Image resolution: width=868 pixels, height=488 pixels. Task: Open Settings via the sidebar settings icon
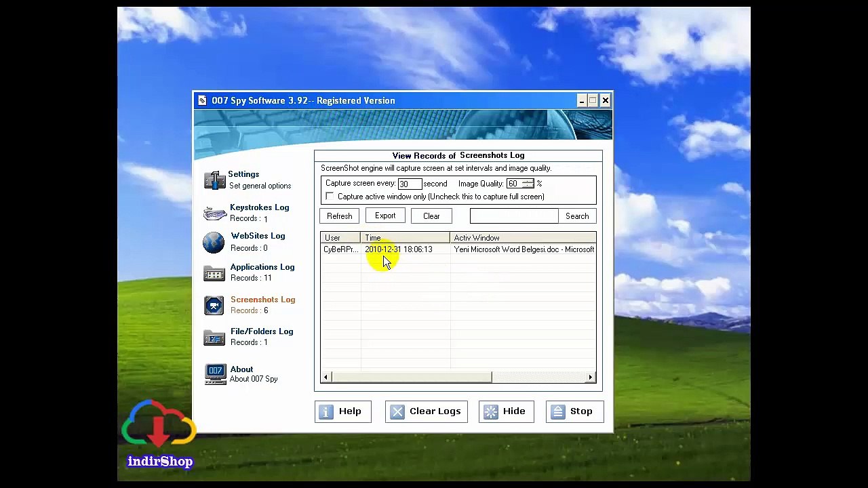tap(214, 180)
